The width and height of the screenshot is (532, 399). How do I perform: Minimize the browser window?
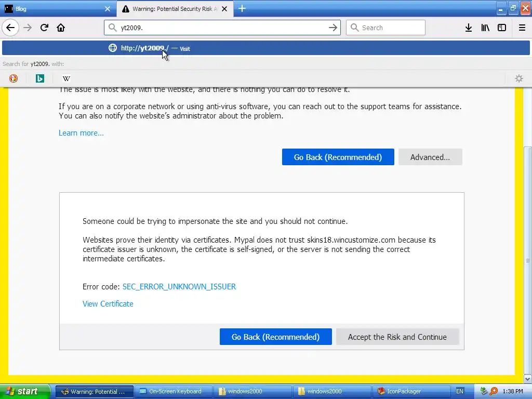click(501, 9)
